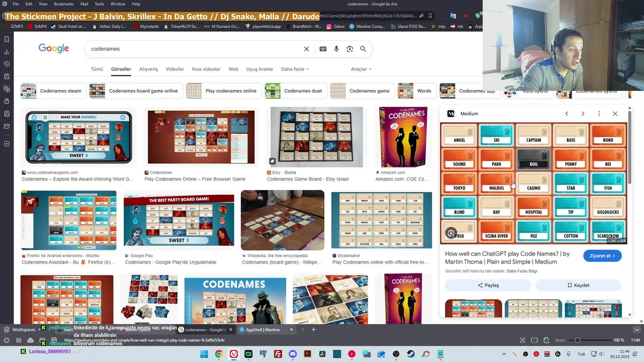644x362 pixels.
Task: Click Lens icon on preview image corner
Action: (x=451, y=233)
